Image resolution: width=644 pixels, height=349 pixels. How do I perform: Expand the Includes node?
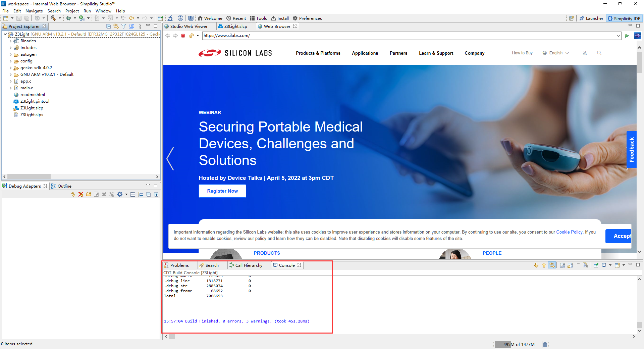10,48
